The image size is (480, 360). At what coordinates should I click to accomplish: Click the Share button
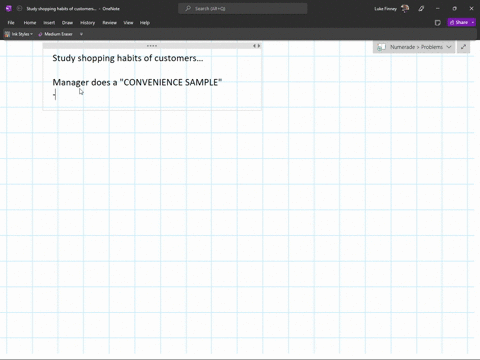click(459, 22)
